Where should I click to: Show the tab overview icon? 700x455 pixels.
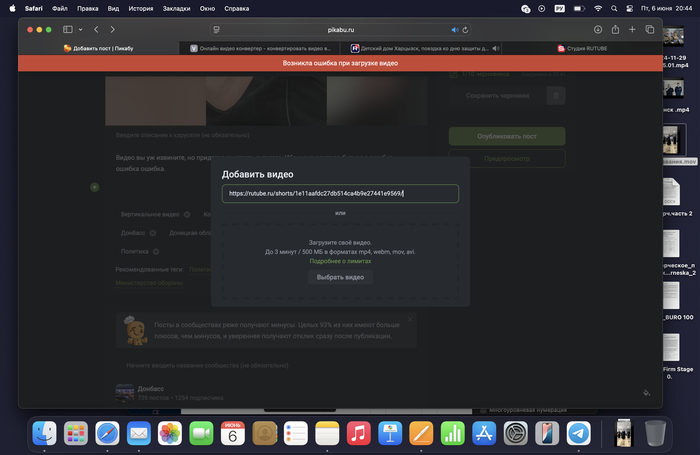pos(649,30)
